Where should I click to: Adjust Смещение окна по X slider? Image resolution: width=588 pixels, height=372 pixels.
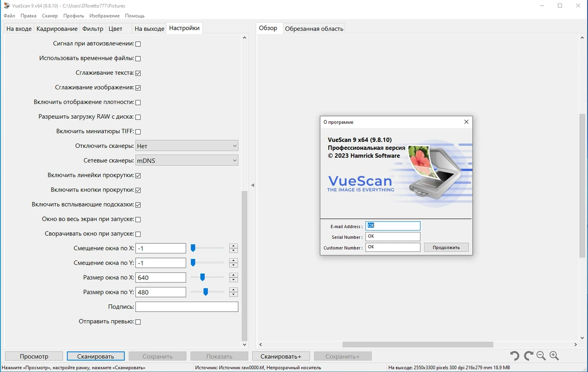tap(193, 248)
